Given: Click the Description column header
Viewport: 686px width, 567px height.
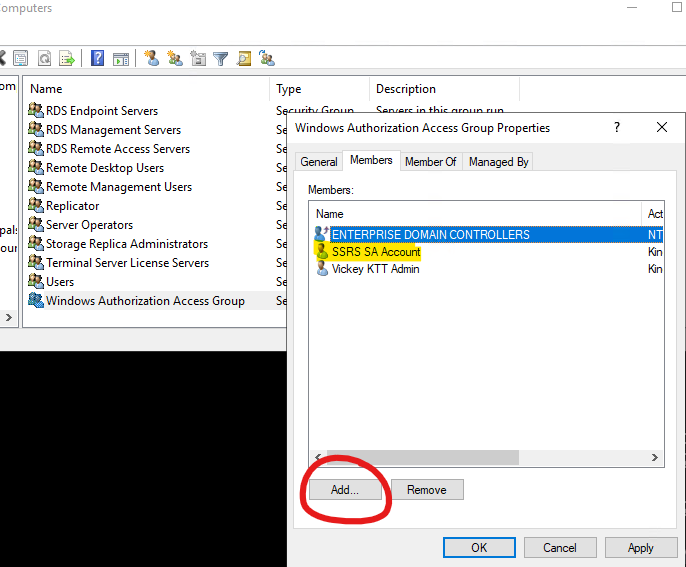Looking at the screenshot, I should tap(444, 89).
